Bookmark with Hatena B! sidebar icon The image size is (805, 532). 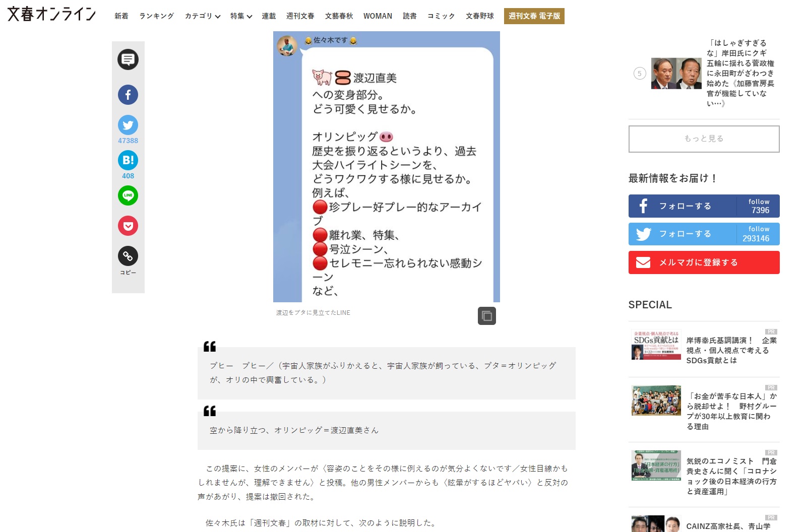[x=128, y=160]
